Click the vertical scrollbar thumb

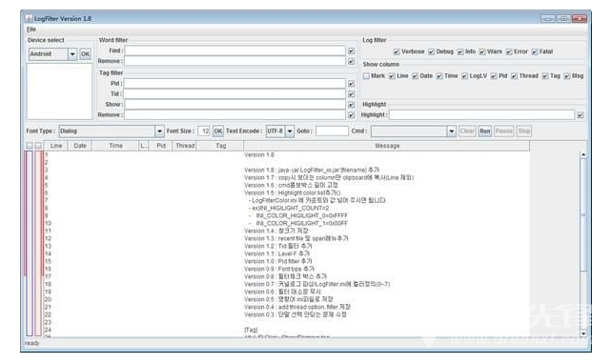click(583, 214)
